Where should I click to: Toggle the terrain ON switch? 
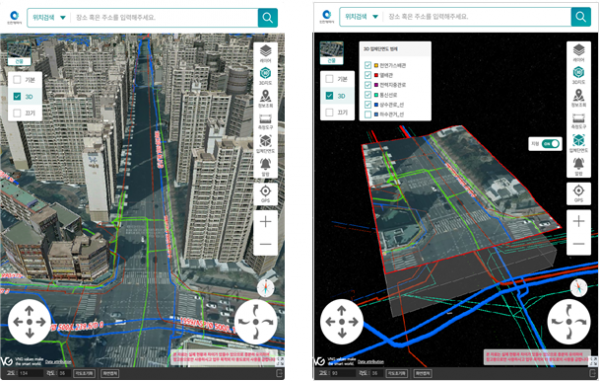(x=550, y=144)
